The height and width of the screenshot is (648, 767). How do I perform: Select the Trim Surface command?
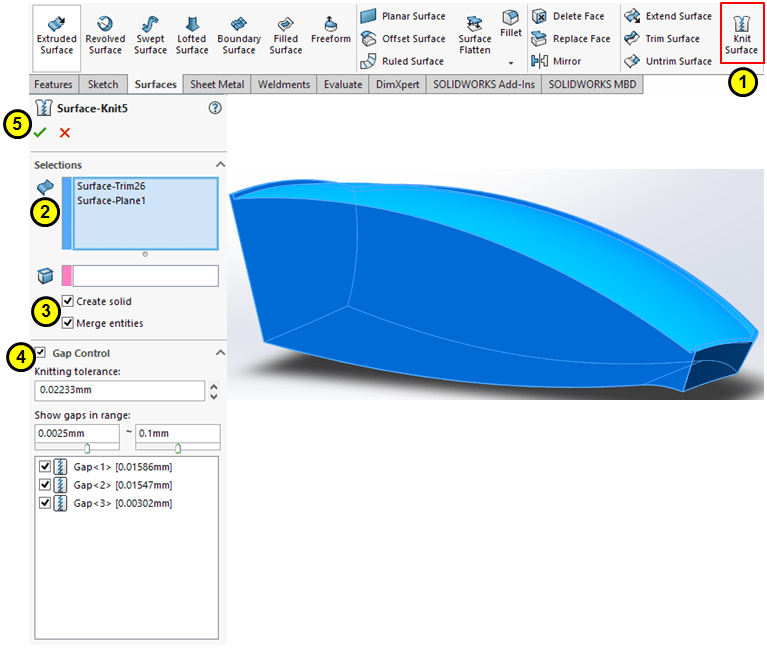pos(663,39)
